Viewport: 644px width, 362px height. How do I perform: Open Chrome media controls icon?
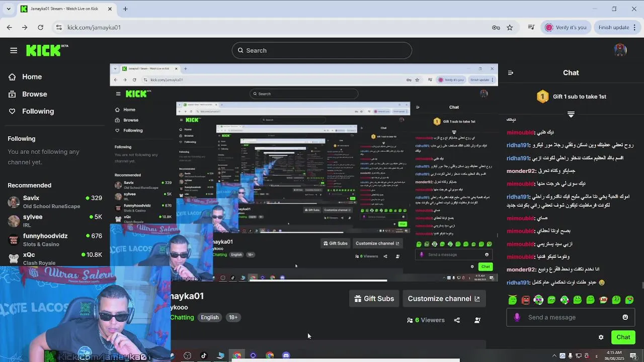click(x=531, y=27)
